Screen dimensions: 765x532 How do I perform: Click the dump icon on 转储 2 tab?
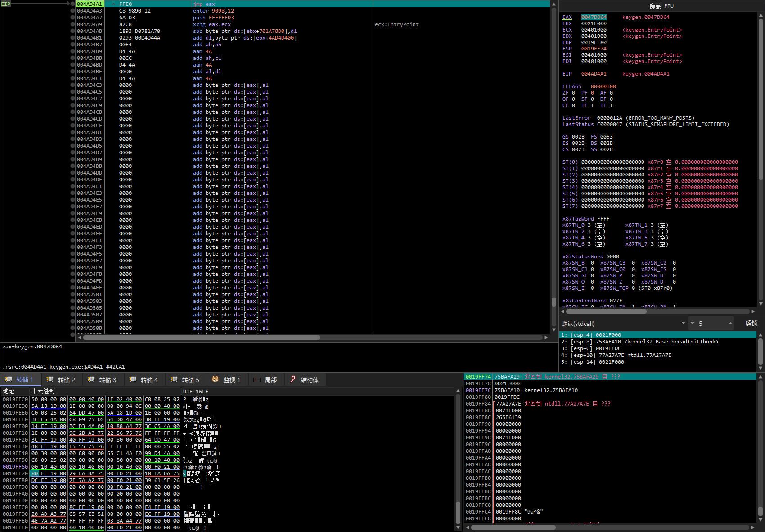[50, 379]
